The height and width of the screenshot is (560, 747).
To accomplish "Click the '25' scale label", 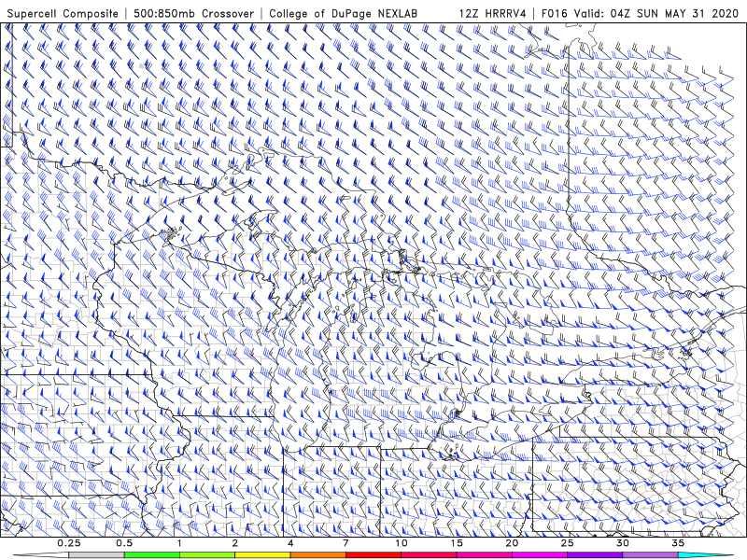I will point(568,543).
